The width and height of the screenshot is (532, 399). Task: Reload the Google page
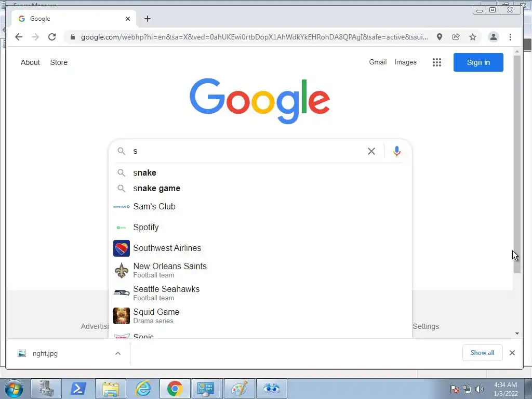point(52,37)
